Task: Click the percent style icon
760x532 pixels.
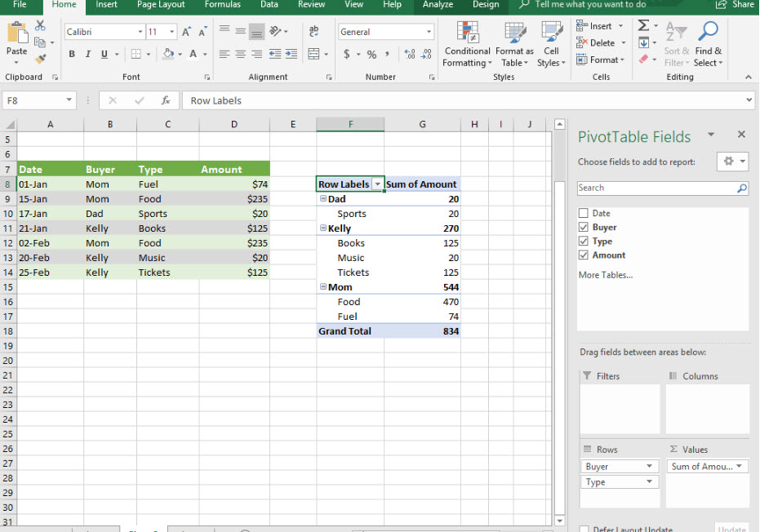Action: 371,55
